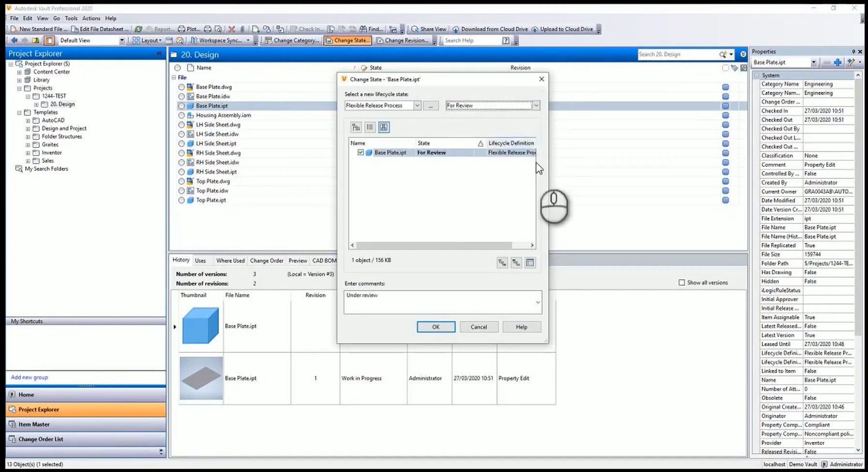The height and width of the screenshot is (472, 868).
Task: Open the Change Order List panel
Action: point(40,439)
